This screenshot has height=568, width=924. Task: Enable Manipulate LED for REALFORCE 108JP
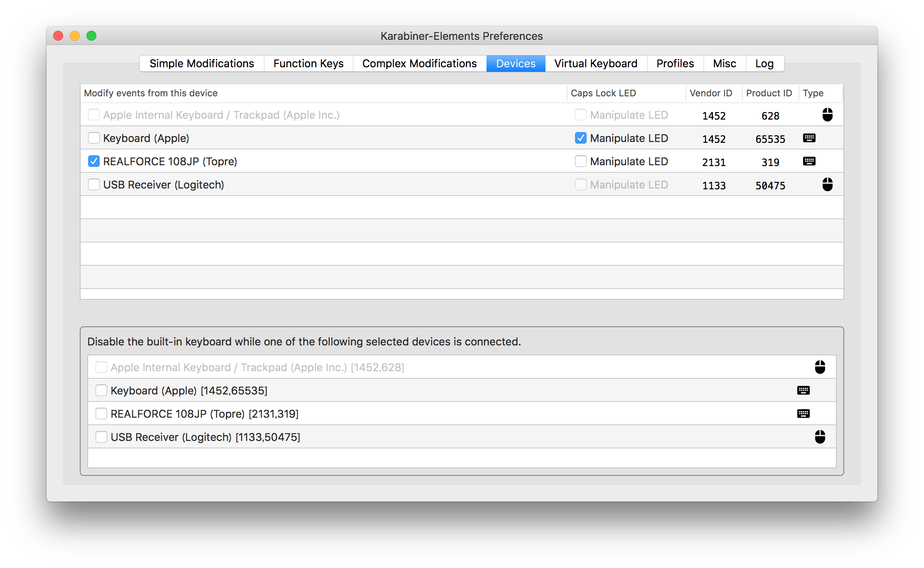(x=580, y=161)
